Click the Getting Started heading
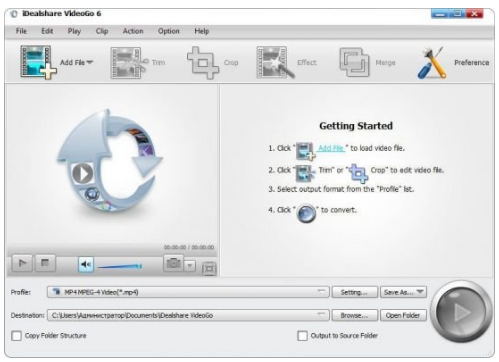Viewport: 499px width, 362px height. (356, 126)
